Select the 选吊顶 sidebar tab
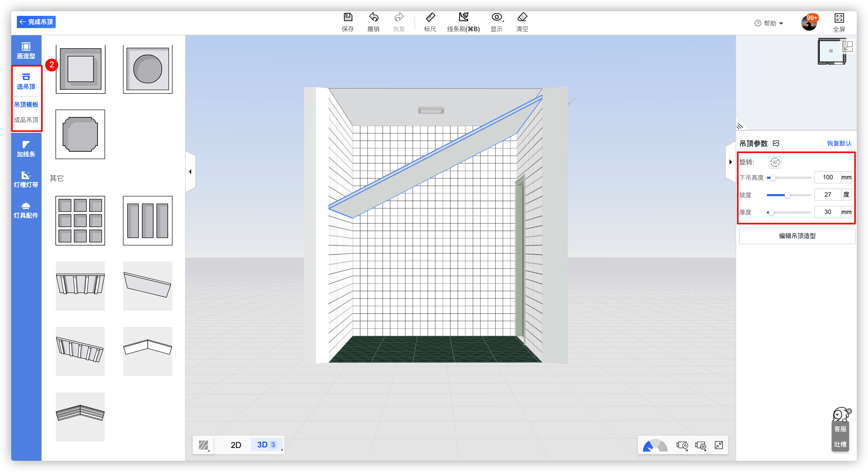This screenshot has width=868, height=472. coord(26,81)
